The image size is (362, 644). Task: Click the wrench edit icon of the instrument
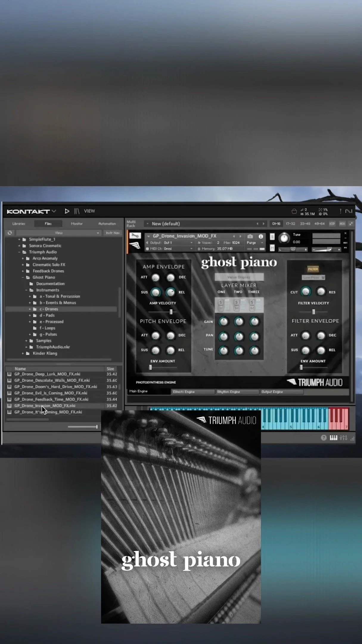pyautogui.click(x=135, y=236)
